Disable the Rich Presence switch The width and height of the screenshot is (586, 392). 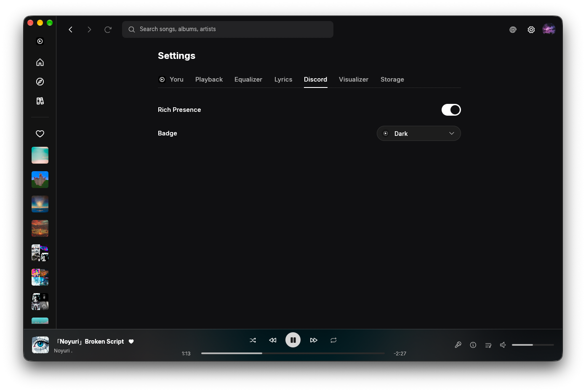pos(451,110)
